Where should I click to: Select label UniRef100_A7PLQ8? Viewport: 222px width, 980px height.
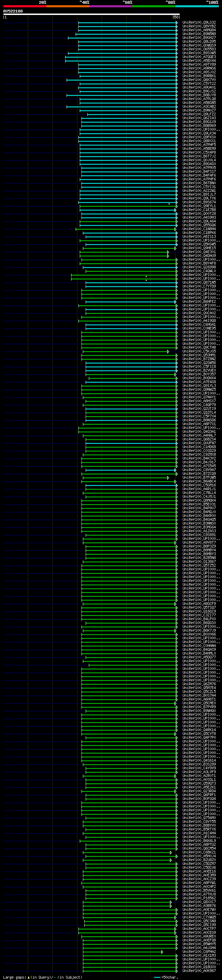point(199,99)
